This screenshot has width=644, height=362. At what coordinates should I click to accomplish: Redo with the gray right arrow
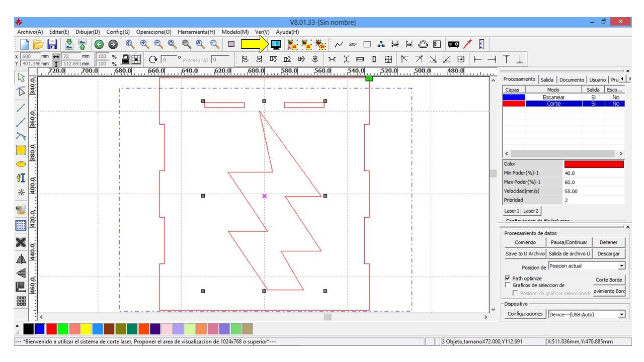113,44
